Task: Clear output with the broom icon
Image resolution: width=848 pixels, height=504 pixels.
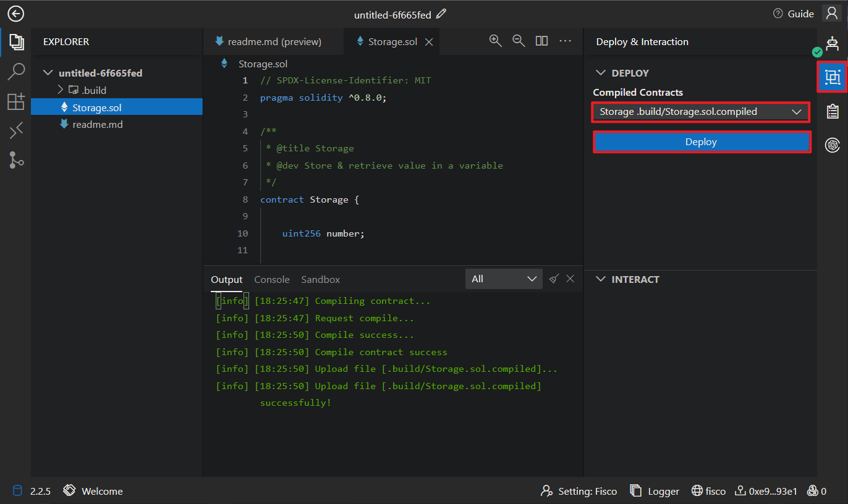Action: [x=554, y=279]
